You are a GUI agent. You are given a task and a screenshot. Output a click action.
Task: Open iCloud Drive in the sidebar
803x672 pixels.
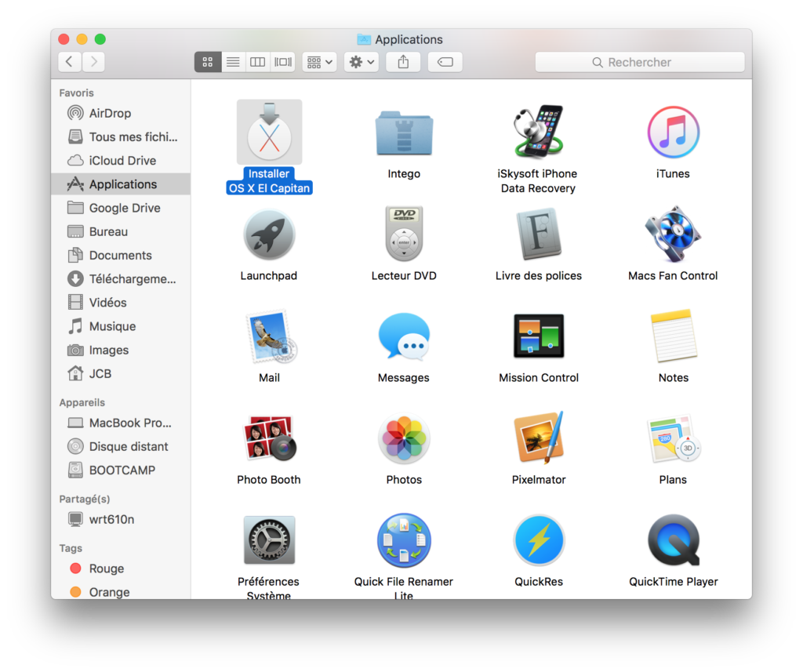point(121,160)
